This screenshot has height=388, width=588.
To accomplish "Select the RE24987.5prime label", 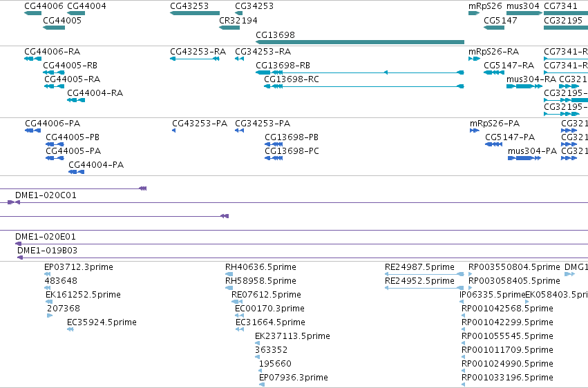I will (x=420, y=267).
